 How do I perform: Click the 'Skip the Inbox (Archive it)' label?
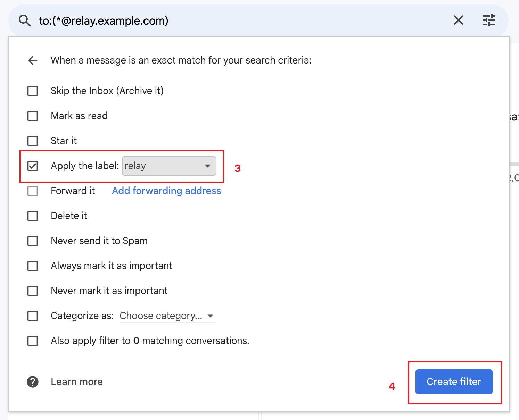tap(107, 91)
